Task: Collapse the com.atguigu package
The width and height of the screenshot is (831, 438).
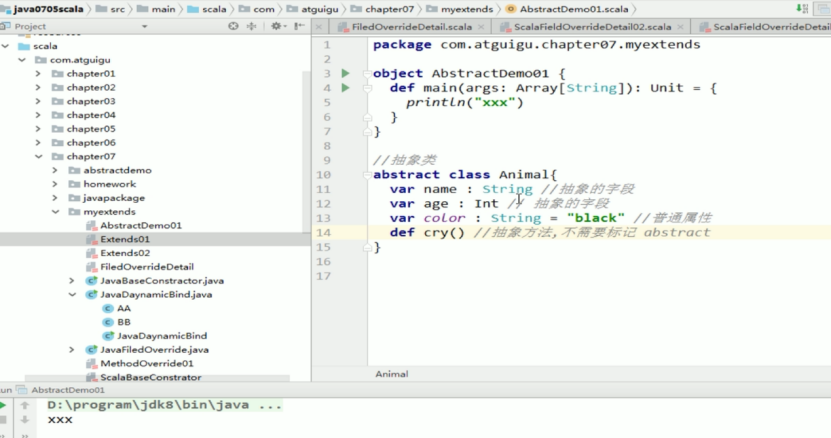Action: (x=22, y=60)
